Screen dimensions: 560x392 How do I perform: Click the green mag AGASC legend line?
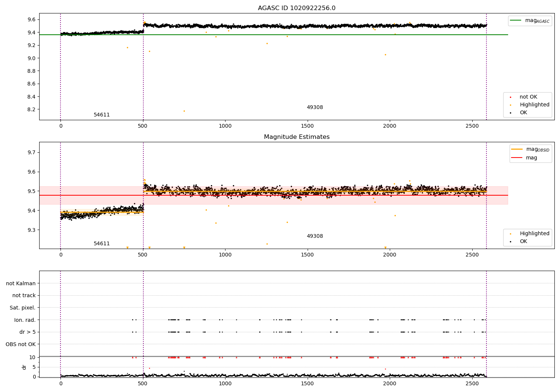[x=516, y=21]
